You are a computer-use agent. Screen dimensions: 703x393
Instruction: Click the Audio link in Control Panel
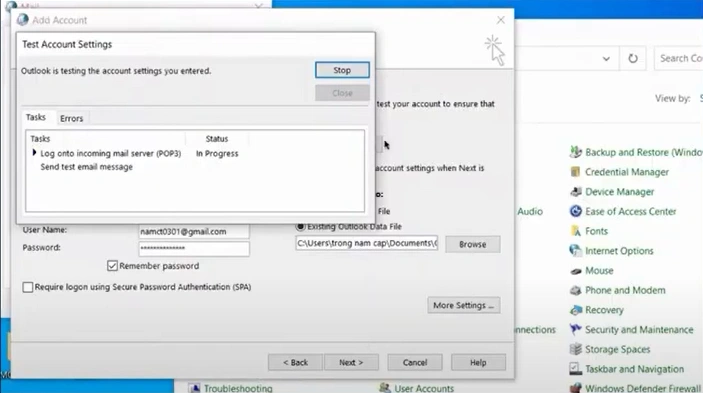tap(530, 212)
